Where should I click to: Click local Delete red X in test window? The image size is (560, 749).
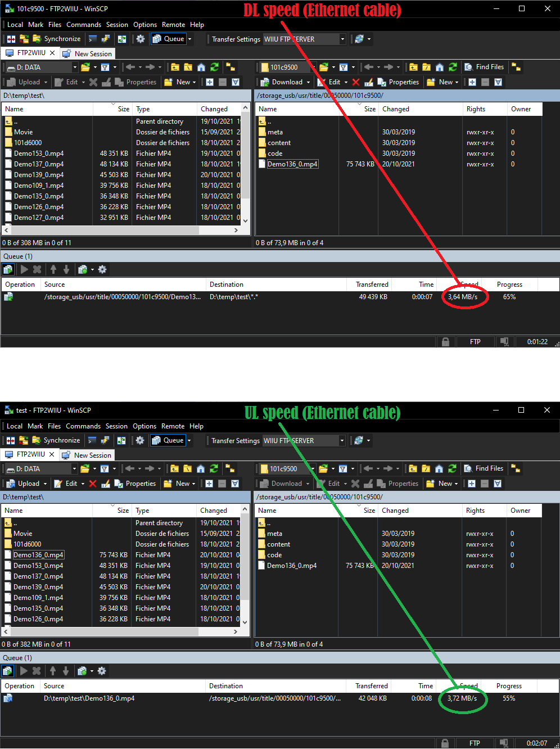(93, 484)
